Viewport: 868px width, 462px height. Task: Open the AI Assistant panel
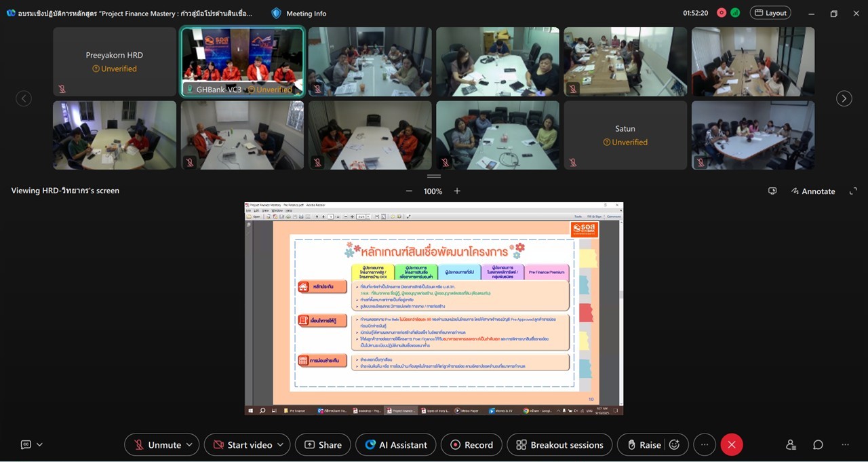click(395, 444)
